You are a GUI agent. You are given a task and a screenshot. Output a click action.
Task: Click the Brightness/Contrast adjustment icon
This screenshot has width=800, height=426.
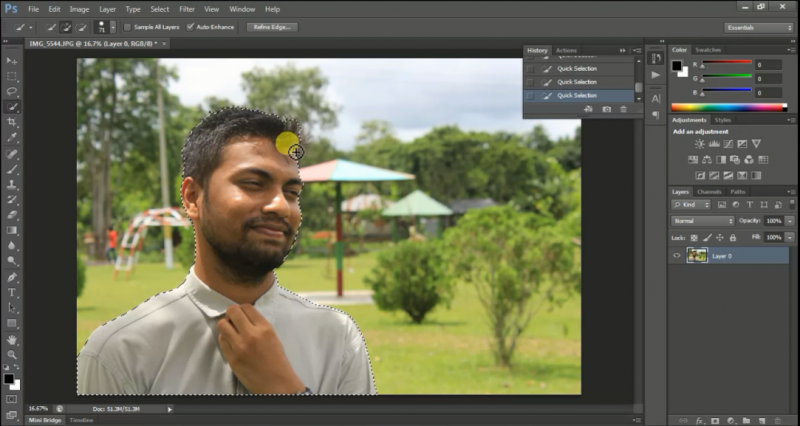pyautogui.click(x=692, y=144)
